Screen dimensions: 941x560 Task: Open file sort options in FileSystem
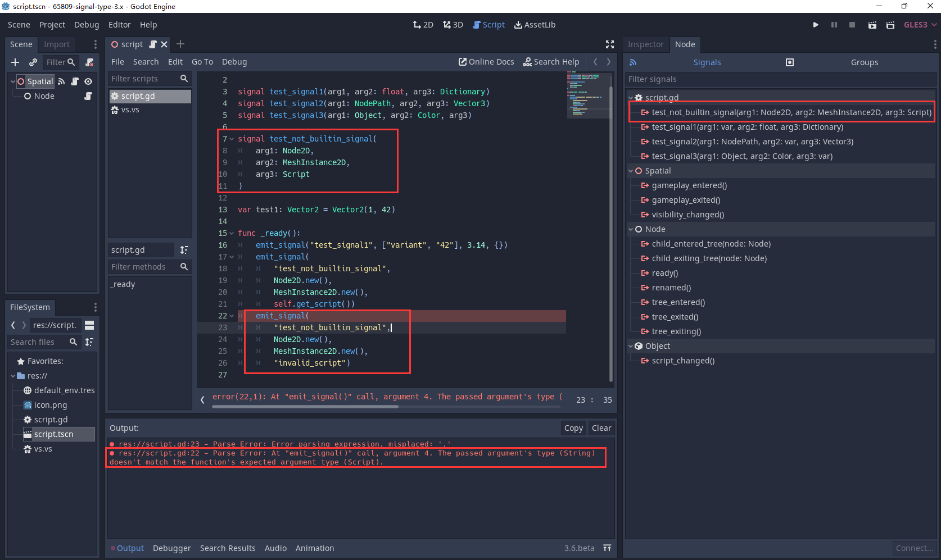[x=89, y=342]
